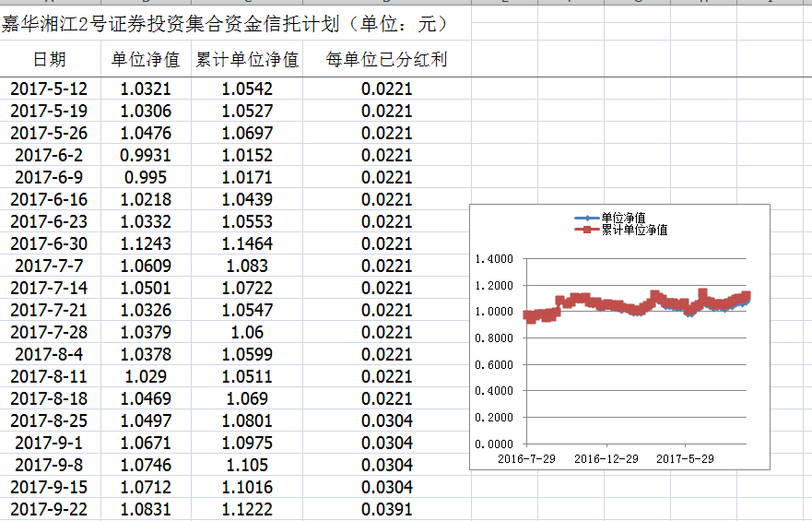Select the 1.4000 label on chart's vertical axis

pyautogui.click(x=491, y=259)
